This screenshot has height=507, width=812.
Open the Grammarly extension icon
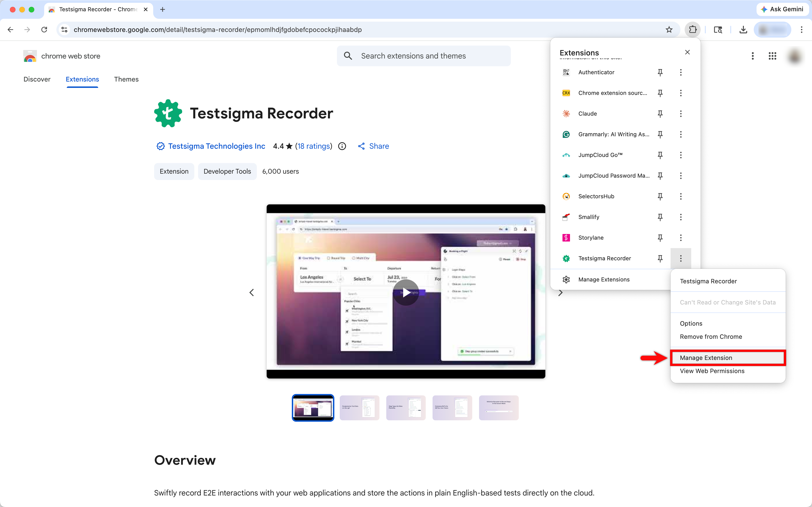566,134
